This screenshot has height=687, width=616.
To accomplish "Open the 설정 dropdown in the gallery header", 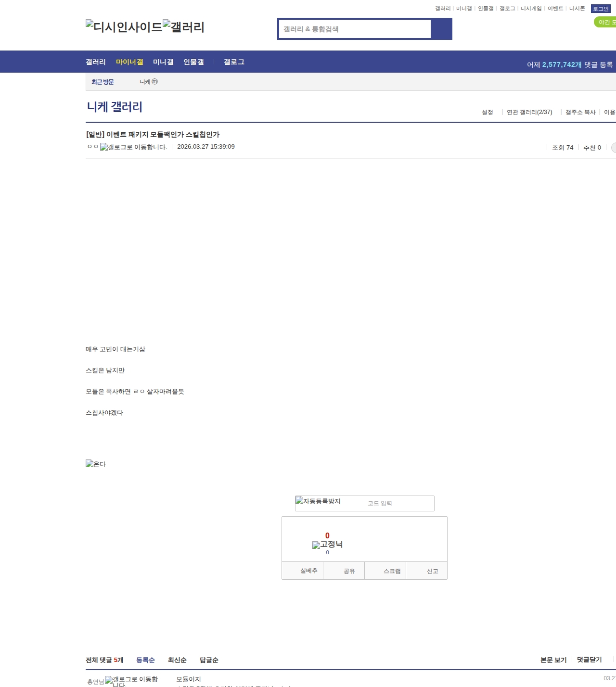I will click(488, 112).
